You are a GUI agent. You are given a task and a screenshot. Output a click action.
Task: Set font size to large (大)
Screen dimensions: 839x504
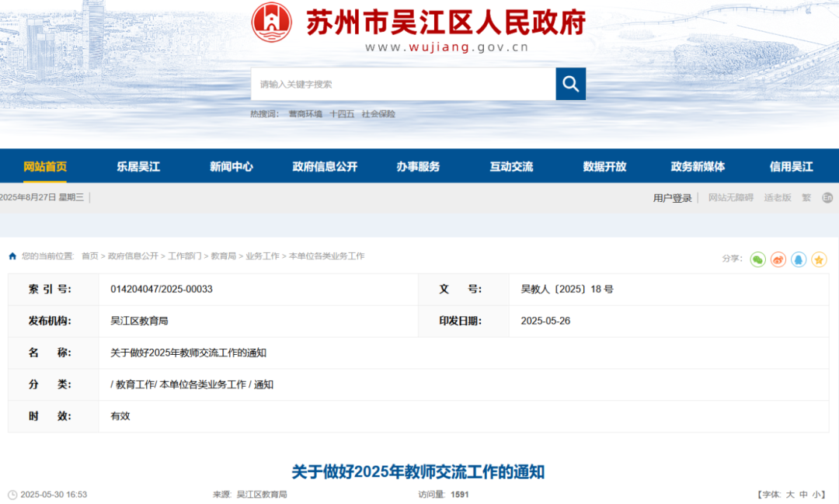coord(789,494)
